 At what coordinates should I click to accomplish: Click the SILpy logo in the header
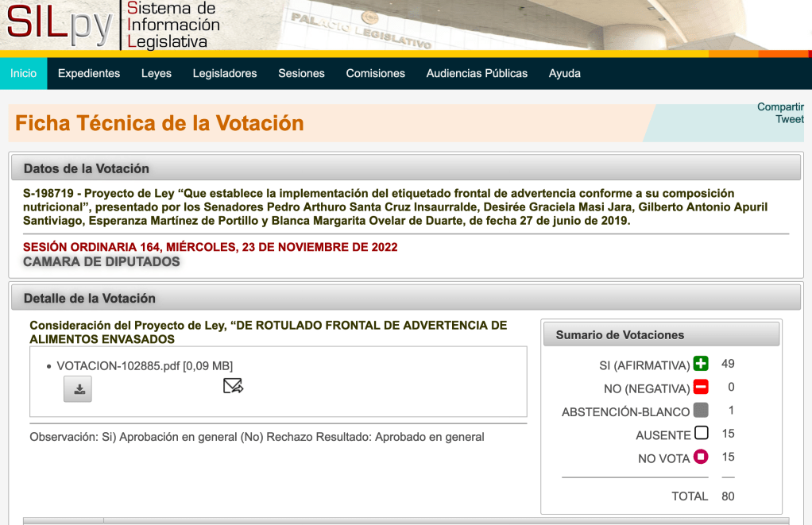pyautogui.click(x=60, y=25)
